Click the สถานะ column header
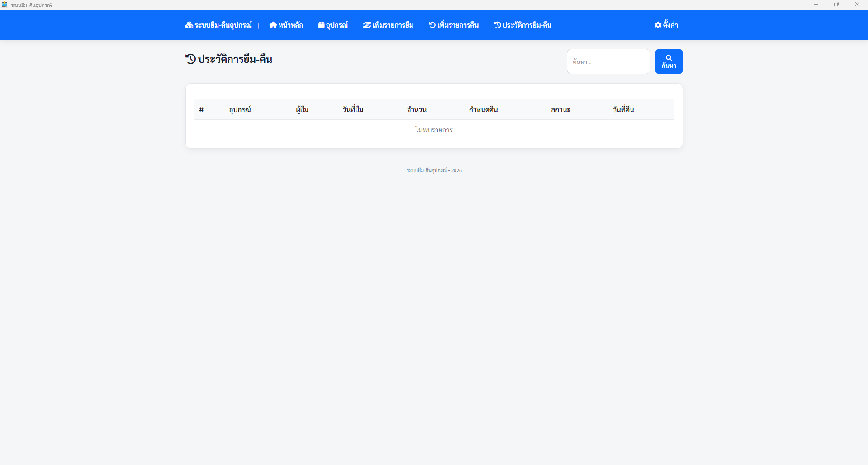 coord(560,110)
